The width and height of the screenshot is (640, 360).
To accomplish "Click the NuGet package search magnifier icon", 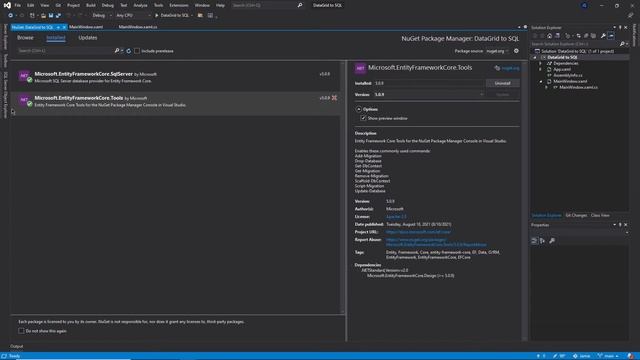I will click(117, 51).
